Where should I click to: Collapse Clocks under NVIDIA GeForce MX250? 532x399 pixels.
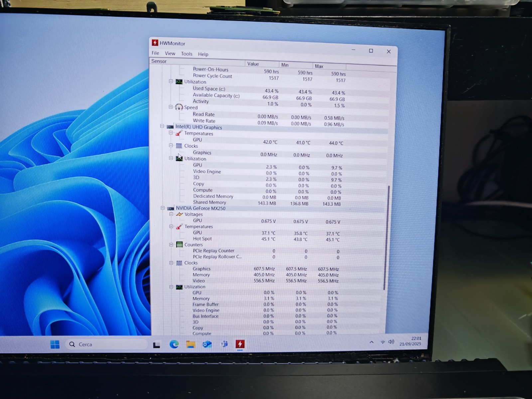coord(171,263)
